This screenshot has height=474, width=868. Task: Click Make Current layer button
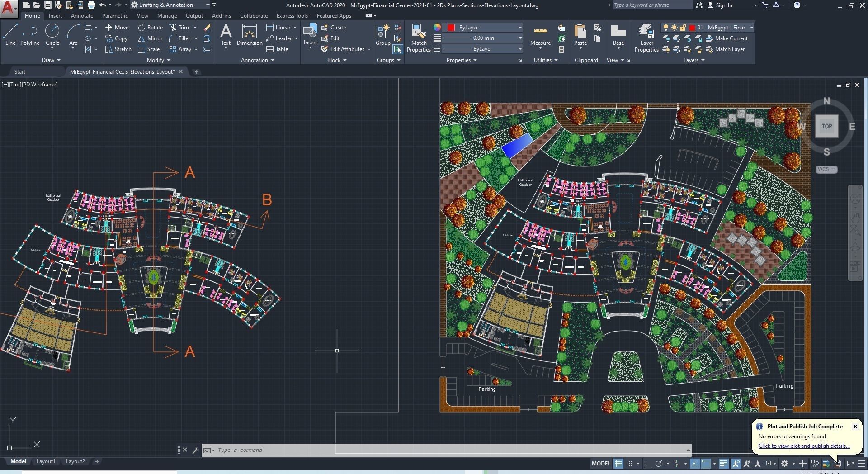(726, 38)
